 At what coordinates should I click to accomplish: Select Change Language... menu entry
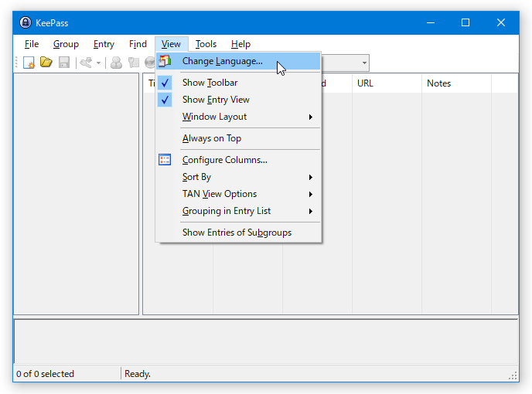[238, 61]
